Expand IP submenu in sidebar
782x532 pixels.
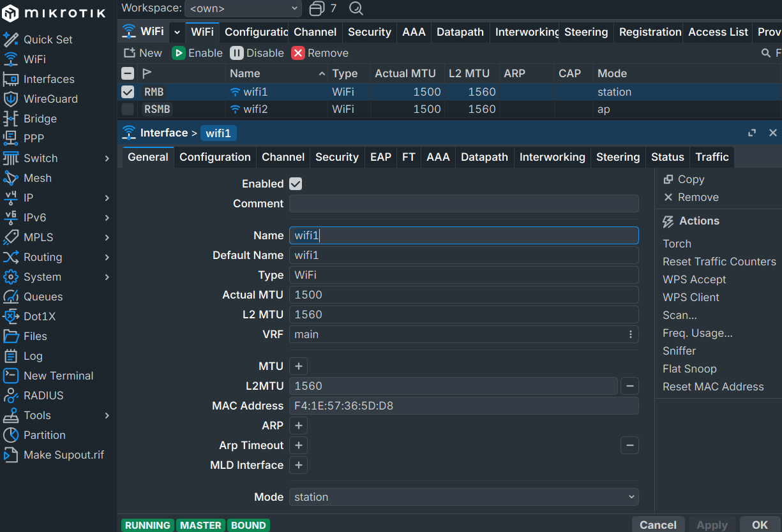107,198
